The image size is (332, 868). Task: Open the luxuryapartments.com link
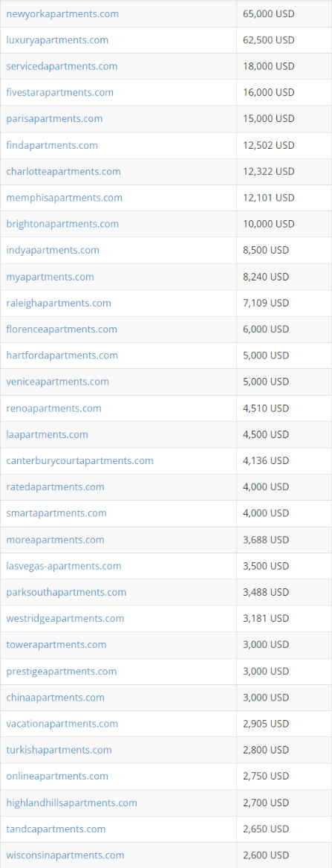[57, 40]
